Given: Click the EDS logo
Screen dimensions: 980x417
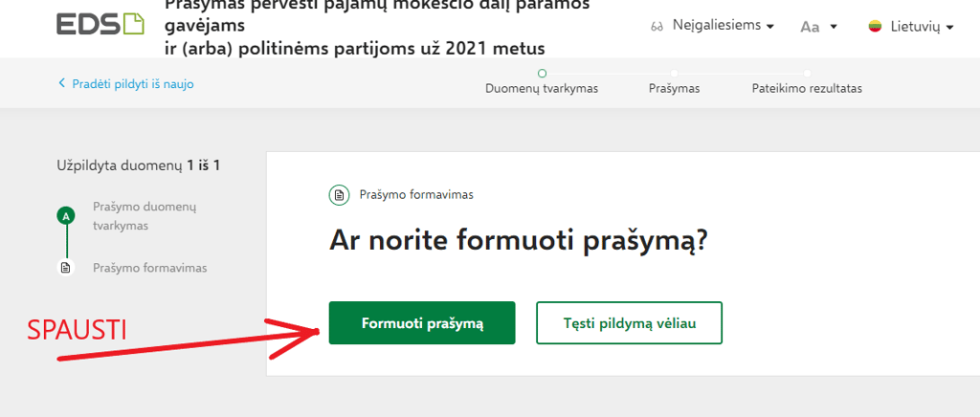Looking at the screenshot, I should click(100, 24).
